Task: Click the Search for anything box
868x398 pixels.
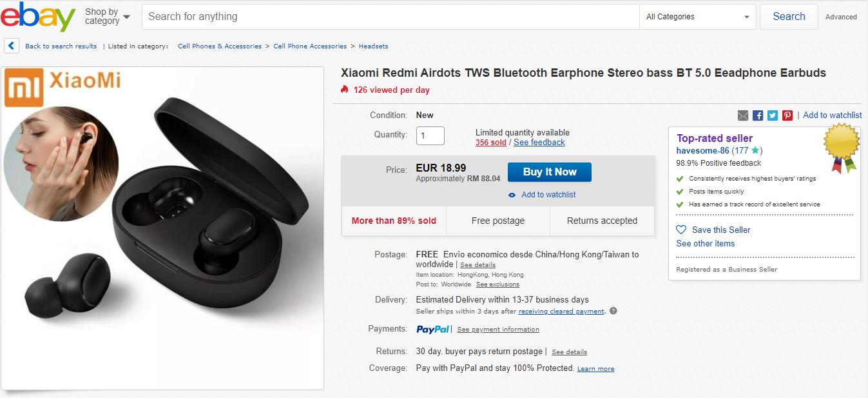Action: tap(390, 17)
